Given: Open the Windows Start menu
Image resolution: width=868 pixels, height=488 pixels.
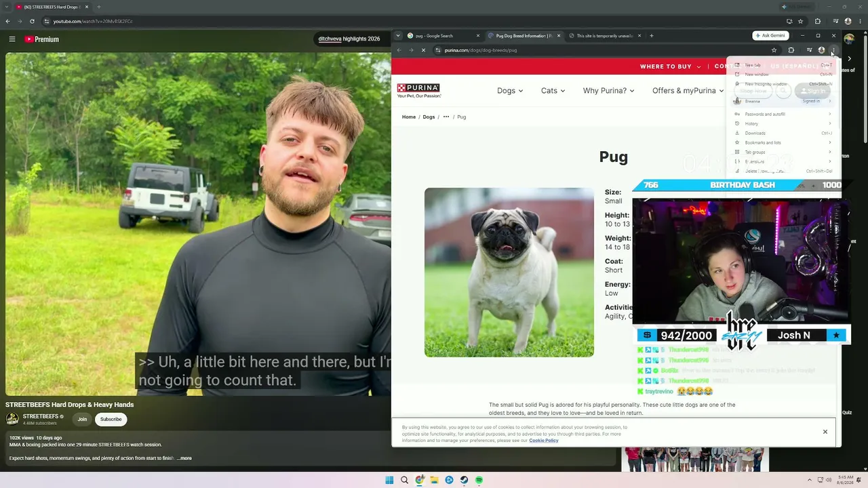Looking at the screenshot, I should [389, 480].
